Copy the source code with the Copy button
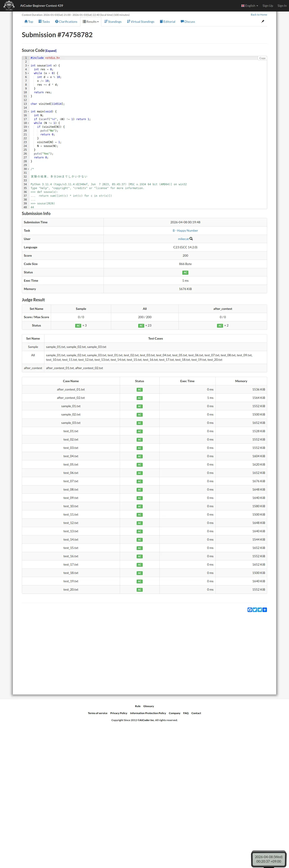The image size is (289, 868). pos(262,58)
